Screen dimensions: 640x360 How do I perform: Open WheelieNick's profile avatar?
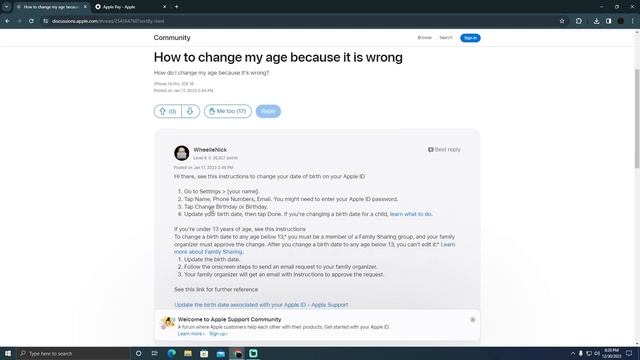tap(182, 153)
